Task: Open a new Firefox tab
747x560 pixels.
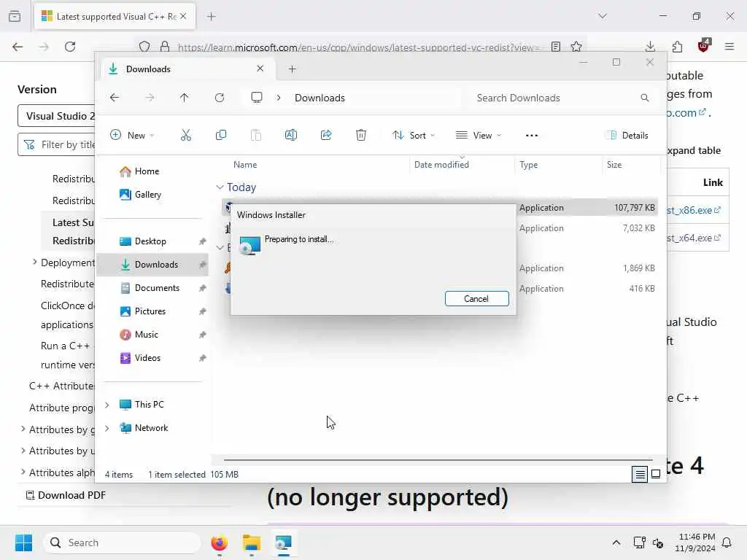Action: 212,17
